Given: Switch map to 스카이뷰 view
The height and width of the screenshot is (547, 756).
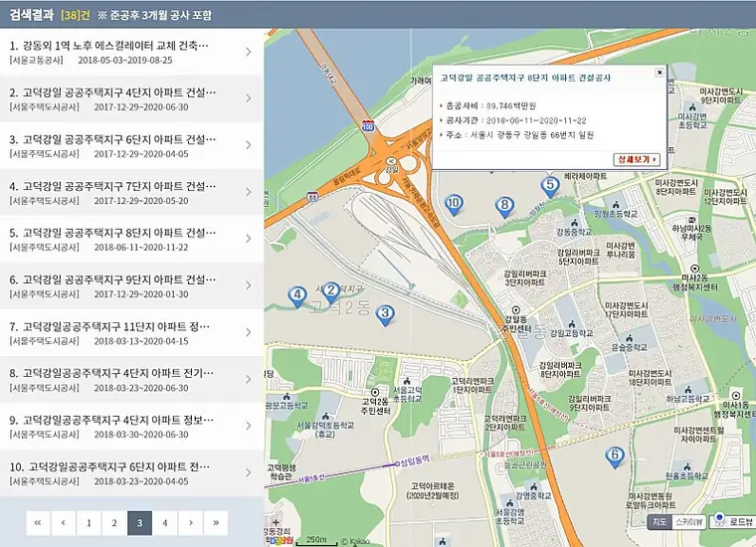Looking at the screenshot, I should (688, 522).
